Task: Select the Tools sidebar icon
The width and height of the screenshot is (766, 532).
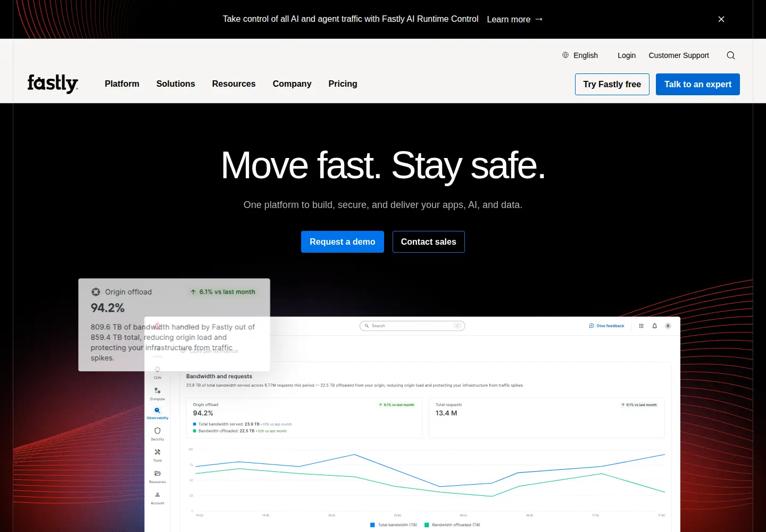Action: [x=157, y=452]
